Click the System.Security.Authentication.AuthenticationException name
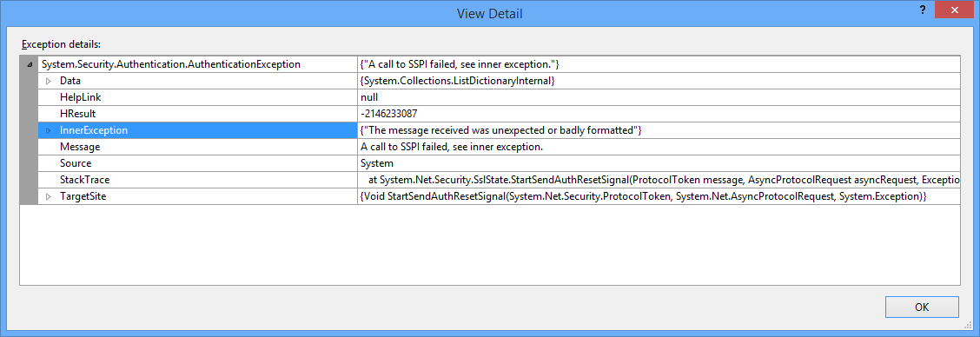The height and width of the screenshot is (337, 980). coord(170,63)
